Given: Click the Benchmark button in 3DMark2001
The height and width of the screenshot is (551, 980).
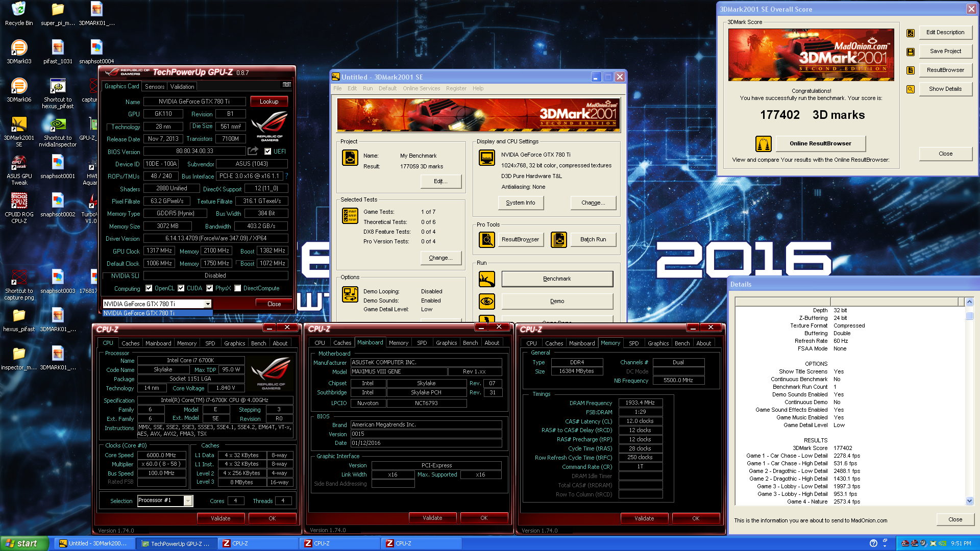Looking at the screenshot, I should coord(557,279).
